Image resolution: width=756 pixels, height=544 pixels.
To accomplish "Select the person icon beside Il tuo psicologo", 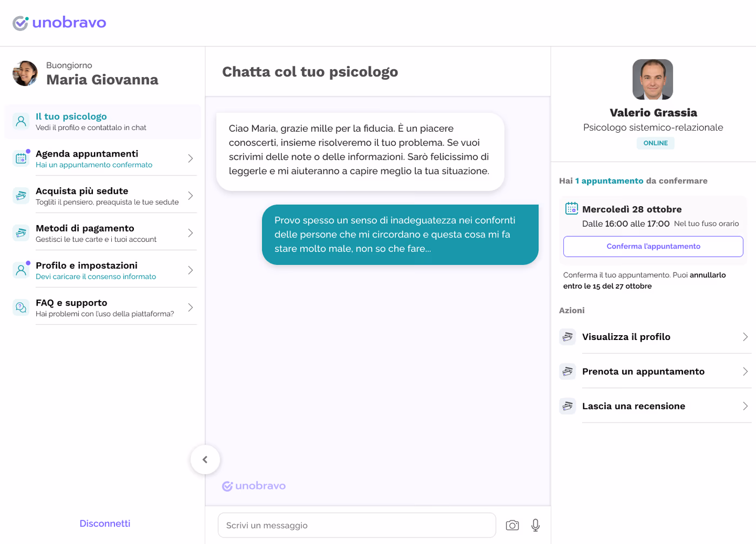I will point(21,120).
